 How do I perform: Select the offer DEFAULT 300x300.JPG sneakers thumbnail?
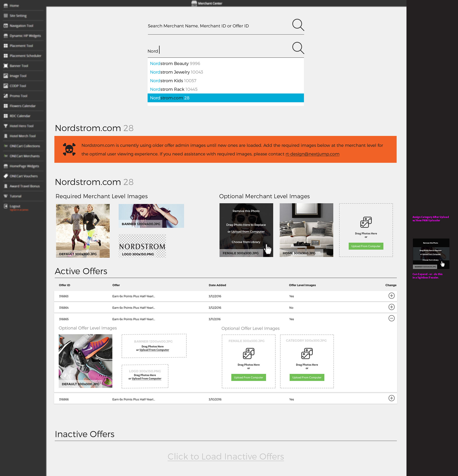85,361
